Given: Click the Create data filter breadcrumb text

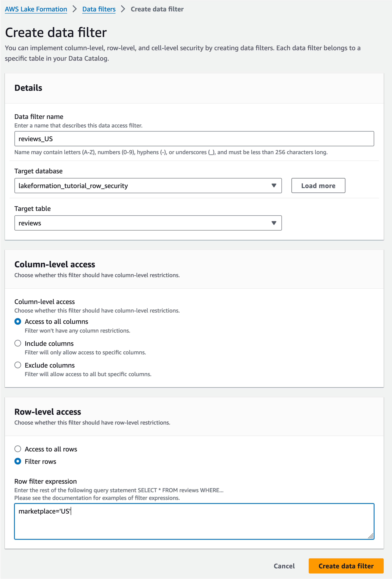Looking at the screenshot, I should (157, 9).
